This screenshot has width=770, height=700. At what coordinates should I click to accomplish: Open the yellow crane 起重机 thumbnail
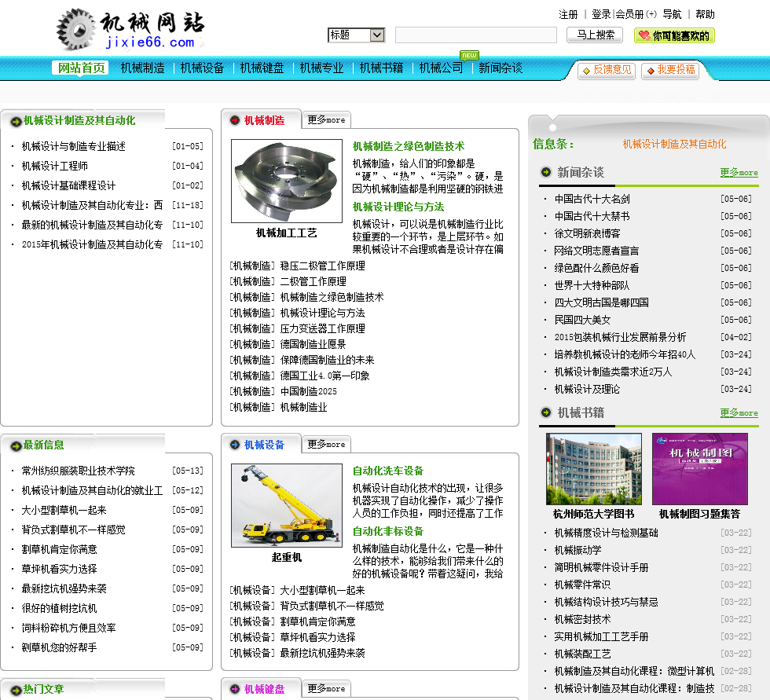pos(287,505)
